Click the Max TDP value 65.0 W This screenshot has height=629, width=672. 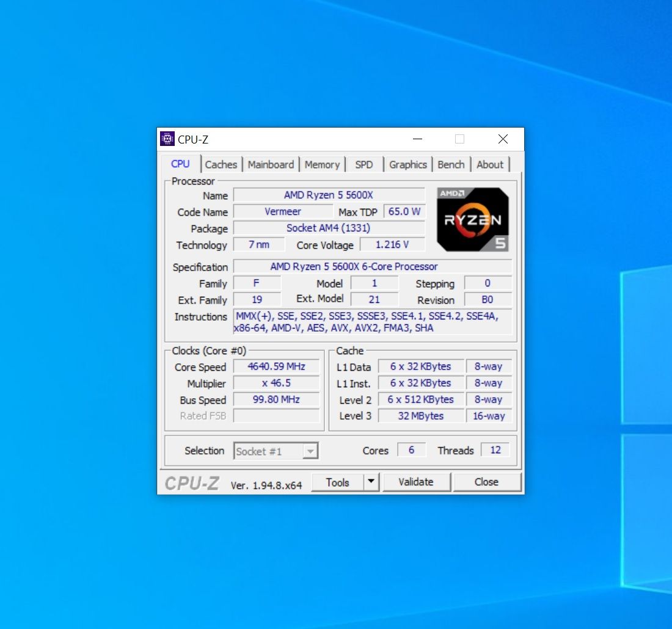click(404, 212)
